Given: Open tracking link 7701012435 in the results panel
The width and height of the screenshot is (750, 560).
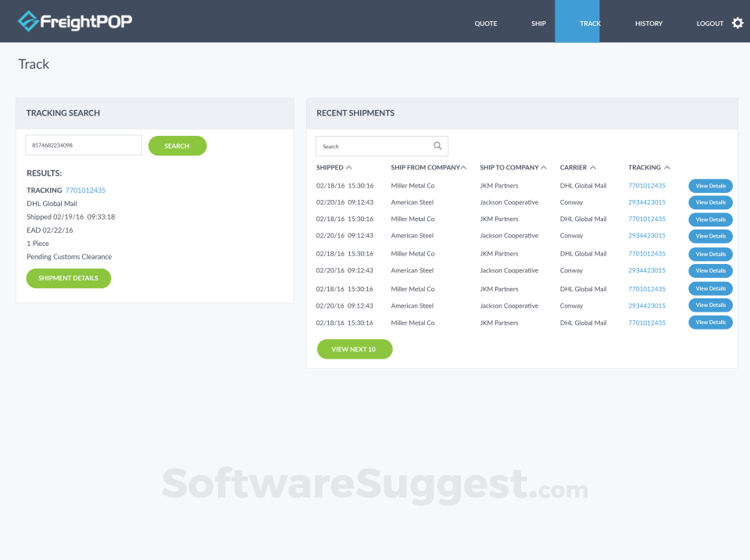Looking at the screenshot, I should [x=86, y=190].
